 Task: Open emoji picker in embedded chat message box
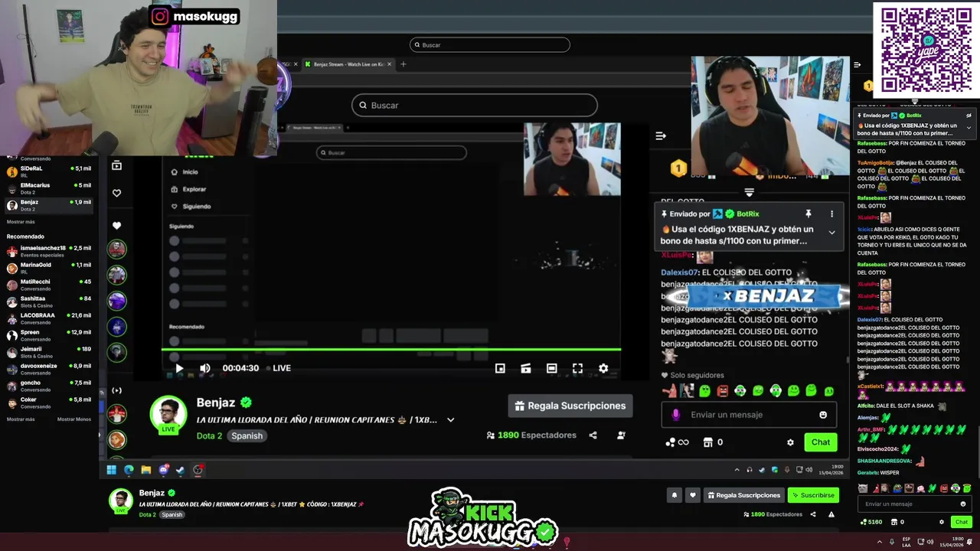[x=823, y=415]
